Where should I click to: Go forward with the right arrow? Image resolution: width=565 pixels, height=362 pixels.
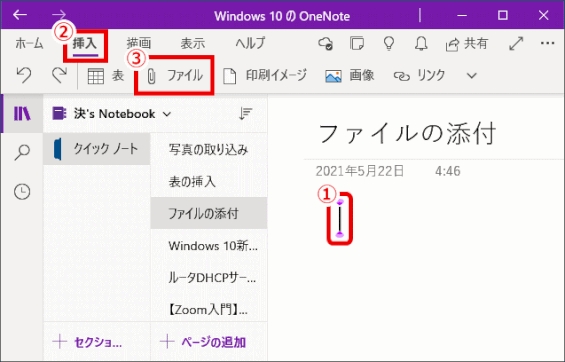pyautogui.click(x=59, y=15)
